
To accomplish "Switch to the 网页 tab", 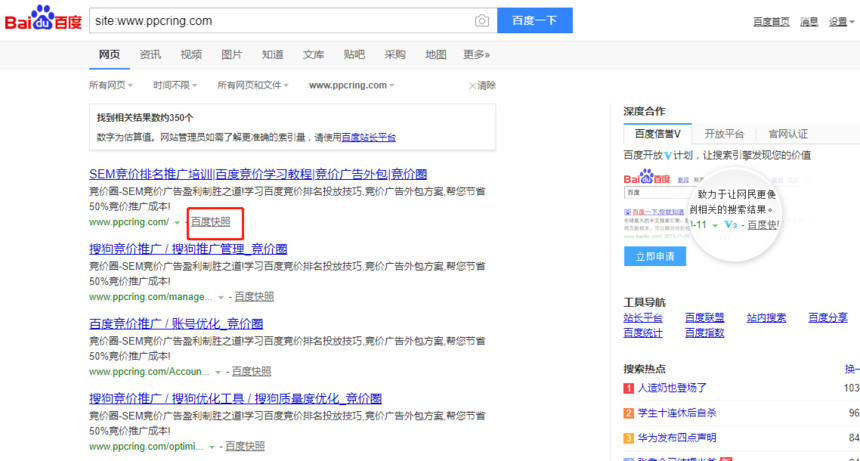I will coord(109,54).
